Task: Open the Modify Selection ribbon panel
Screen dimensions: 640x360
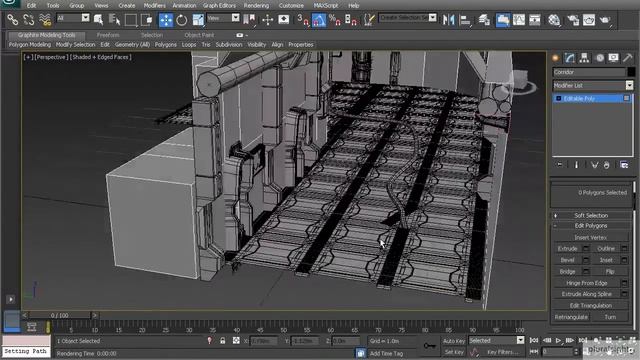Action: tap(75, 44)
